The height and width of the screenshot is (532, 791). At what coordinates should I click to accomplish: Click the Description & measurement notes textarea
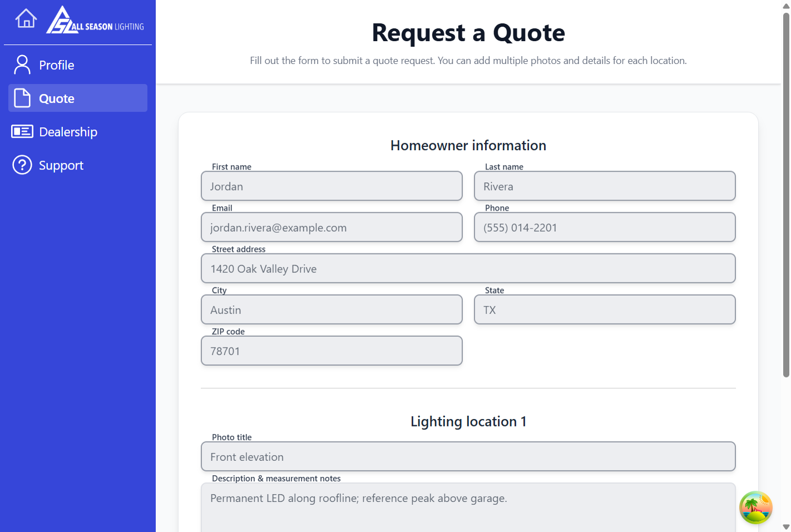click(x=468, y=508)
